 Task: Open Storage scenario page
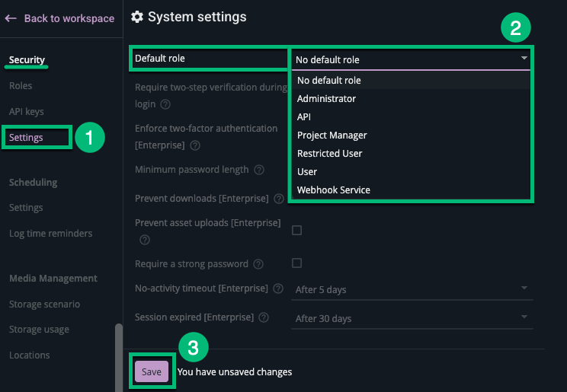(x=44, y=304)
